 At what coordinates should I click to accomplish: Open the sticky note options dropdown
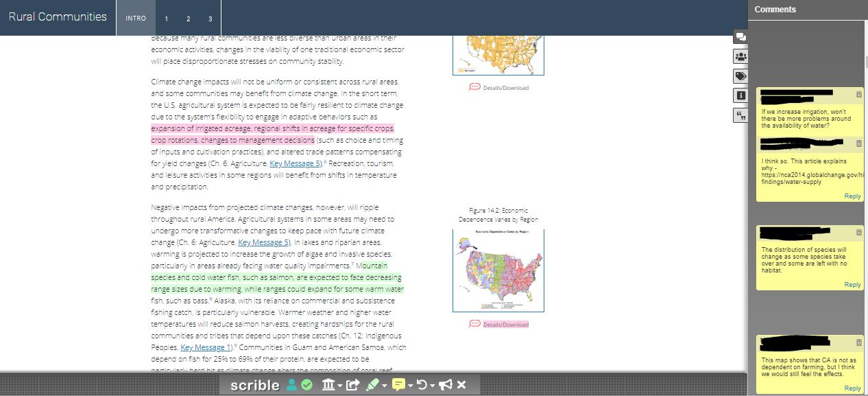(410, 384)
